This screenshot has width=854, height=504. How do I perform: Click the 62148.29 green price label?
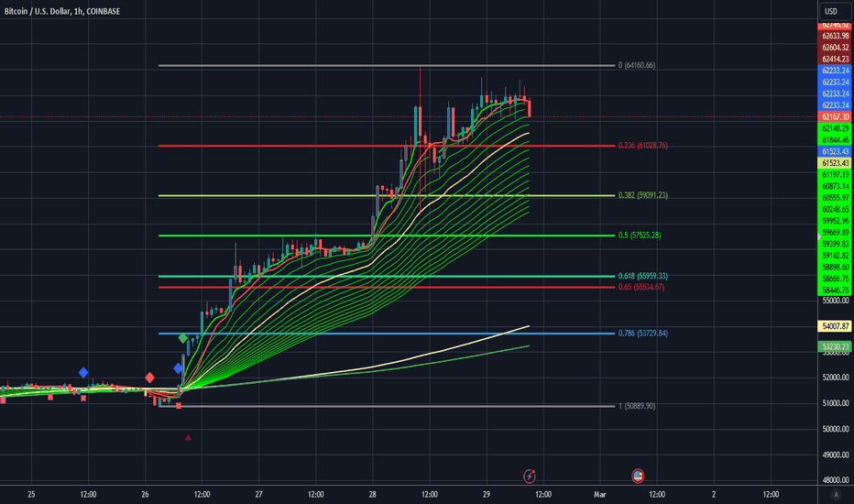tap(836, 128)
